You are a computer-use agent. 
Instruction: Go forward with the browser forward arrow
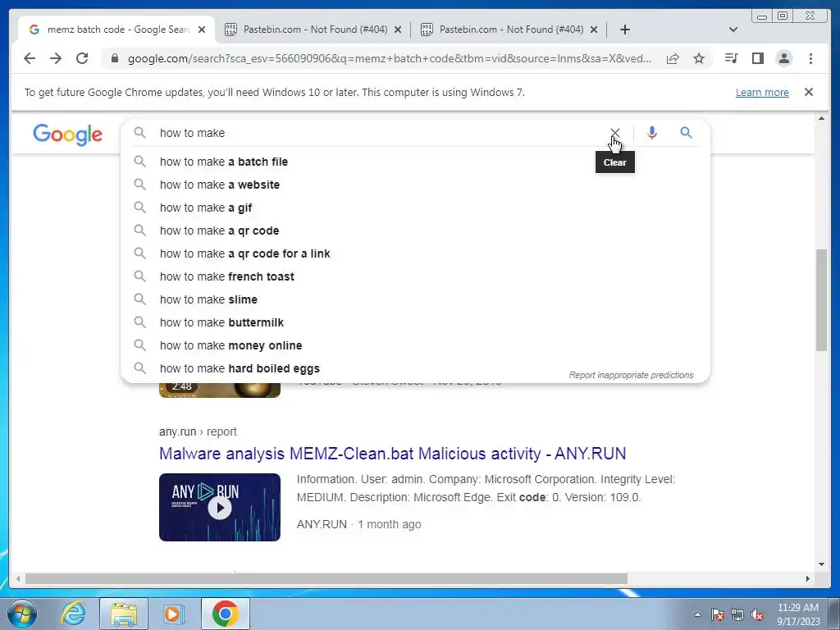(56, 58)
